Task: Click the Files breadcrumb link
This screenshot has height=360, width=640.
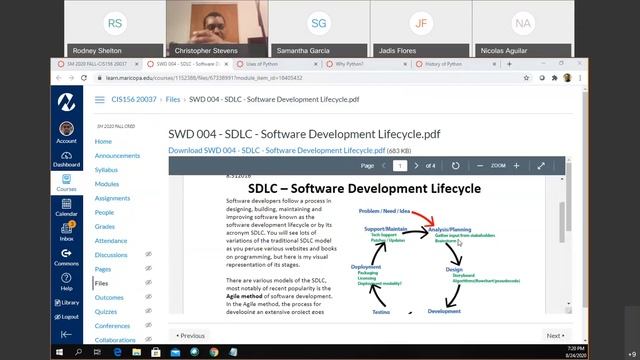Action: click(173, 100)
